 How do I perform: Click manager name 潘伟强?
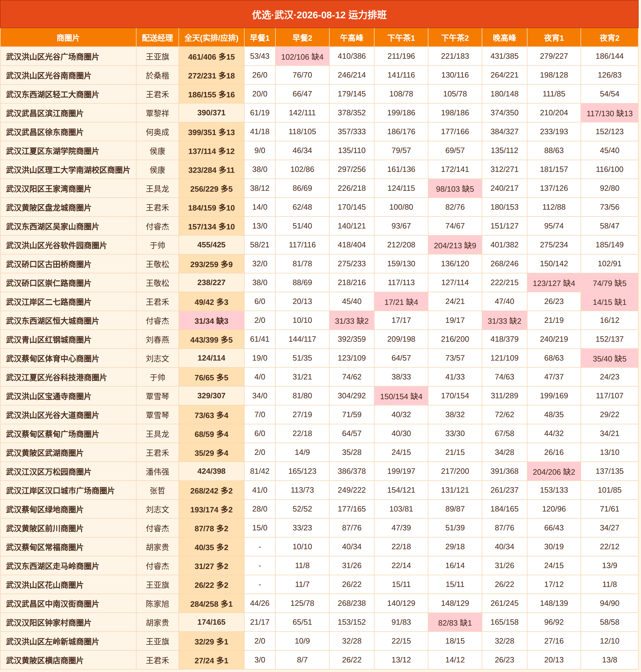tap(157, 472)
